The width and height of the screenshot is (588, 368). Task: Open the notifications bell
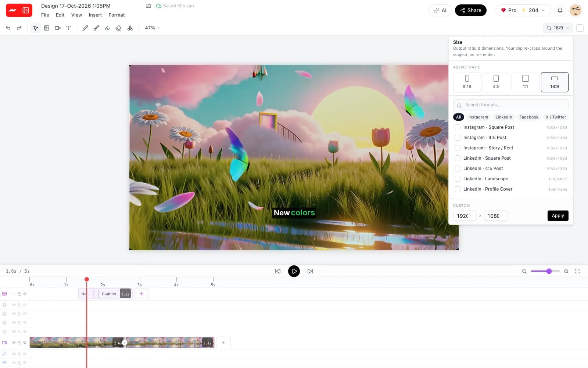[560, 10]
